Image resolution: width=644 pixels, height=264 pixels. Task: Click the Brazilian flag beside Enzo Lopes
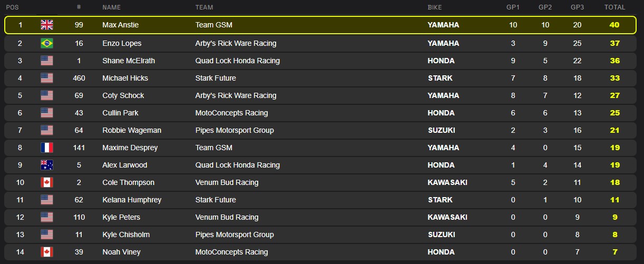[47, 43]
